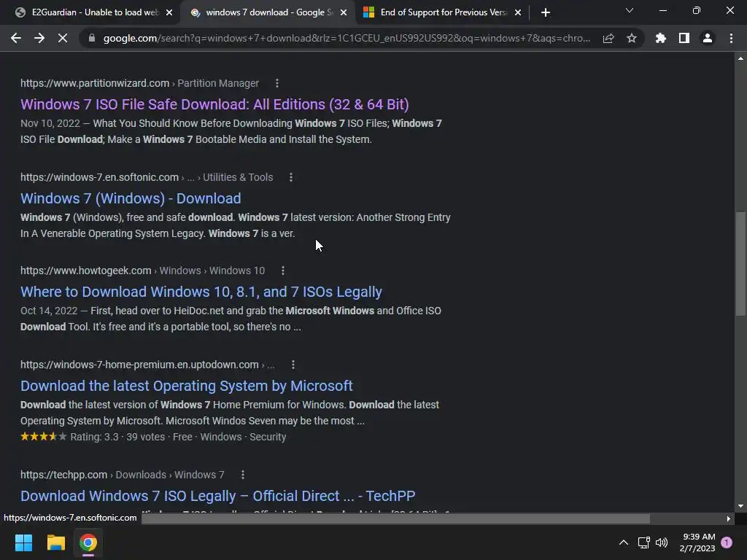This screenshot has width=747, height=560.
Task: Close the E2Guardian tab
Action: [169, 12]
